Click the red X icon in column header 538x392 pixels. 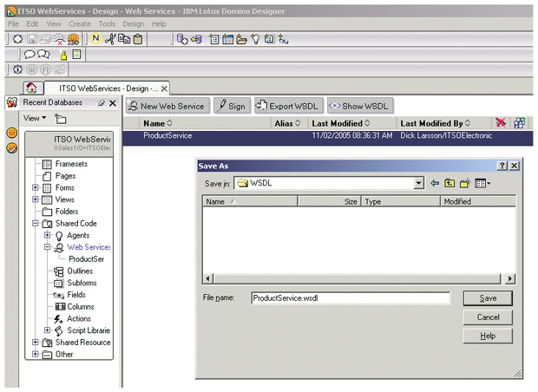pos(501,122)
